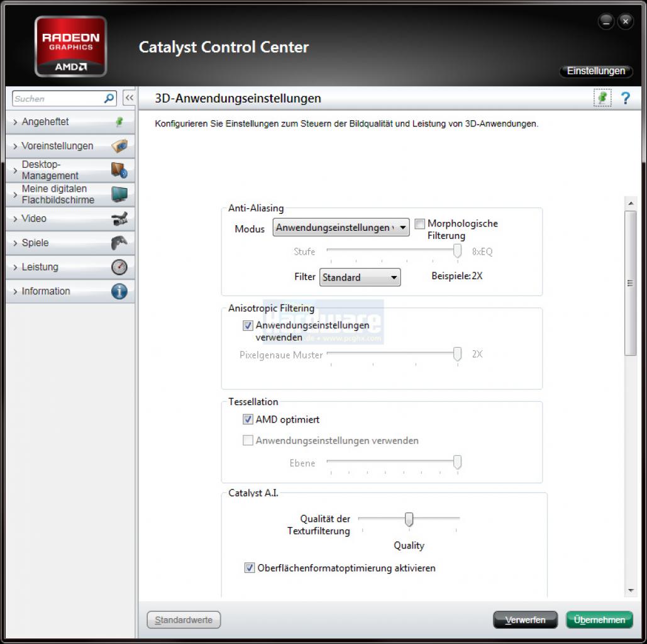Open the Filter Standard dropdown
Screen dimensions: 647x644
click(360, 277)
